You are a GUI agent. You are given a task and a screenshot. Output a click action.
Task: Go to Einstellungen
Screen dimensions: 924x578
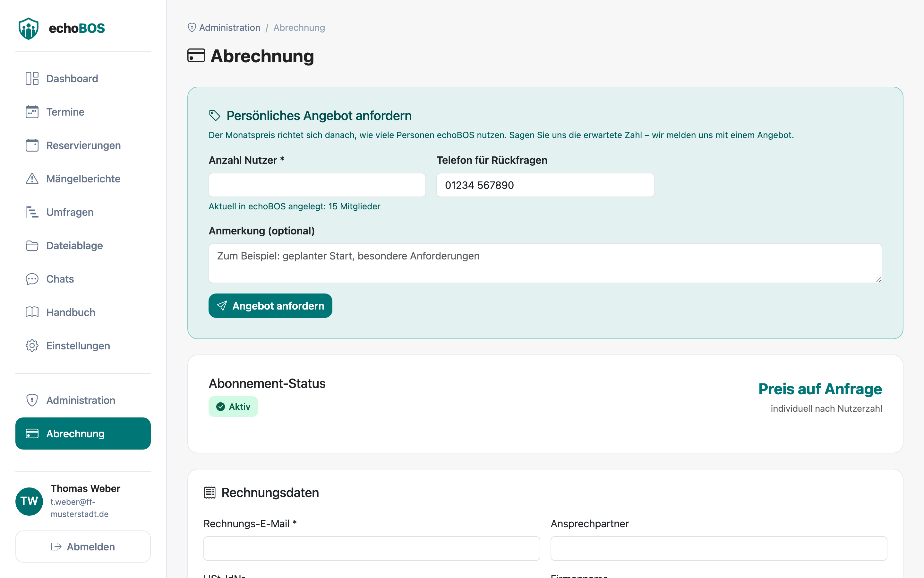pos(83,346)
